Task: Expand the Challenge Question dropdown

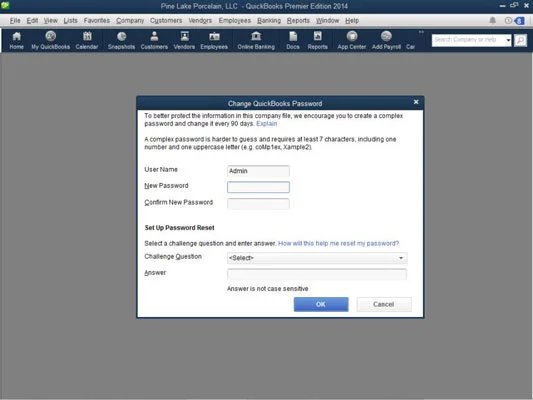Action: point(401,258)
